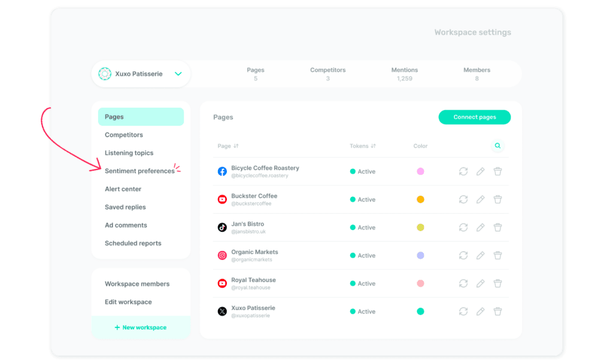Click the @buckstercoffee handle
Viewport: 613px width, 364px height.
tap(251, 204)
